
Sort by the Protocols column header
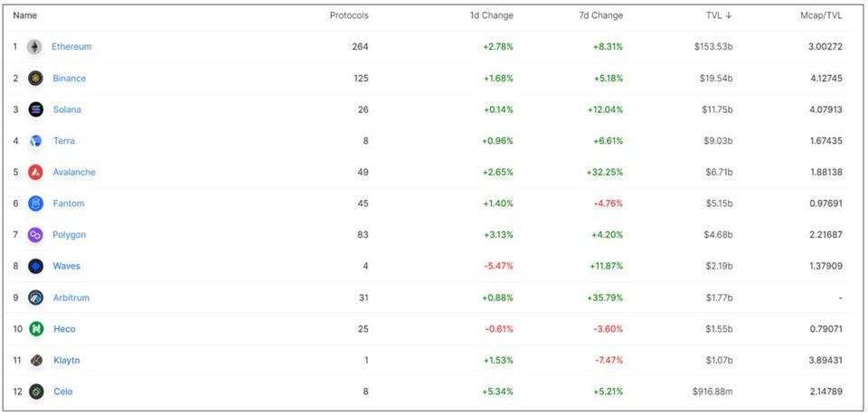click(348, 15)
